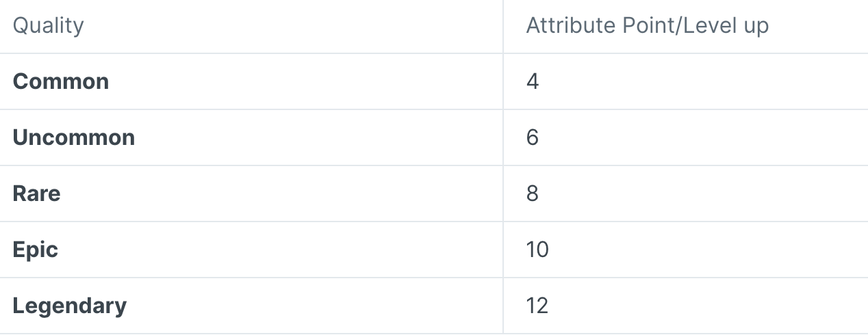Select the Legendary quality cell
This screenshot has height=335, width=868.
click(x=70, y=306)
